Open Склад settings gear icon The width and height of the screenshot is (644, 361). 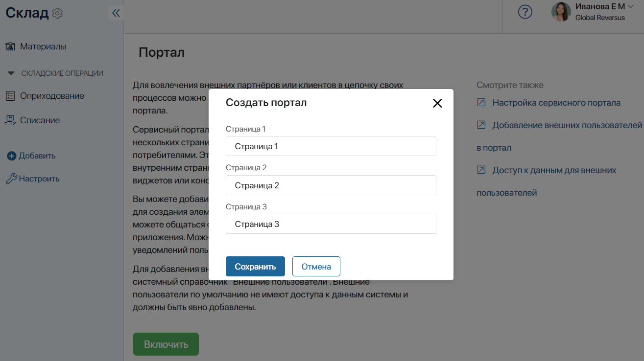[x=57, y=13]
